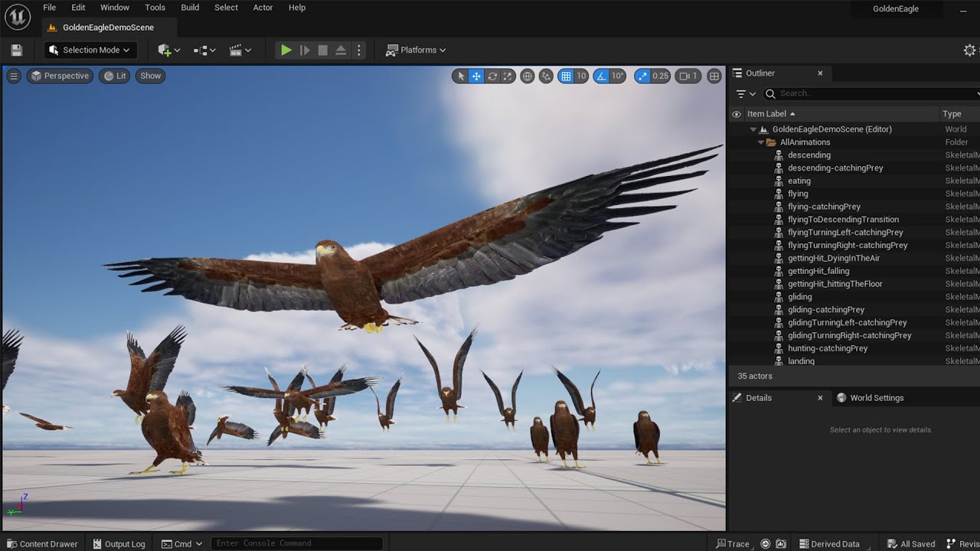This screenshot has height=551, width=980.
Task: Open the Perspective view mode dropdown
Action: point(60,76)
